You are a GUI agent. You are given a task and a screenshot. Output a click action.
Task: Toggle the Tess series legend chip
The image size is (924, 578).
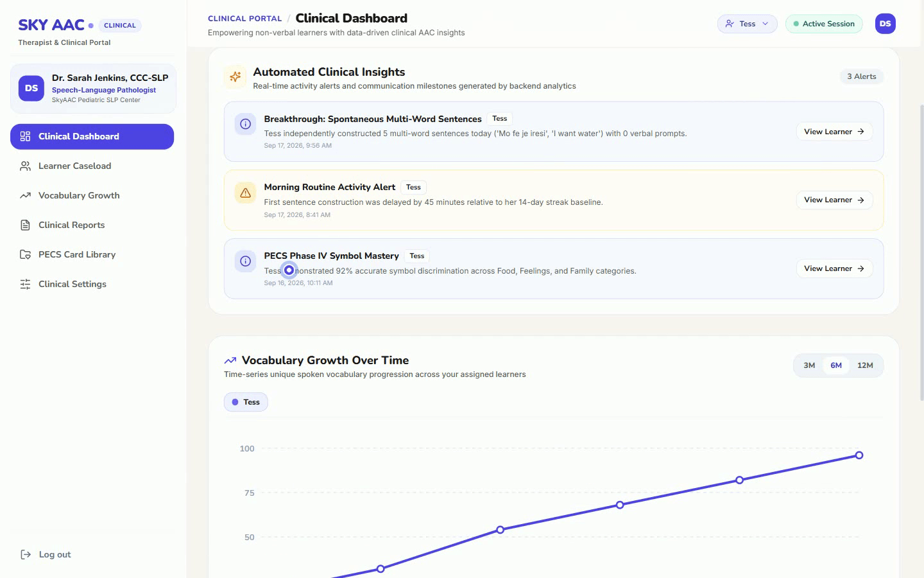[246, 402]
